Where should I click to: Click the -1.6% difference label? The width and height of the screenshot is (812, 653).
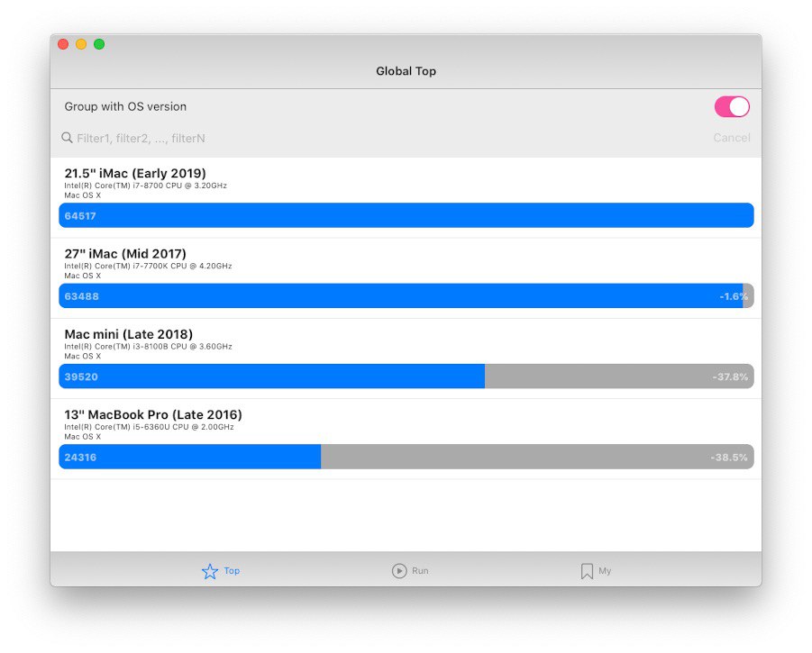point(734,296)
